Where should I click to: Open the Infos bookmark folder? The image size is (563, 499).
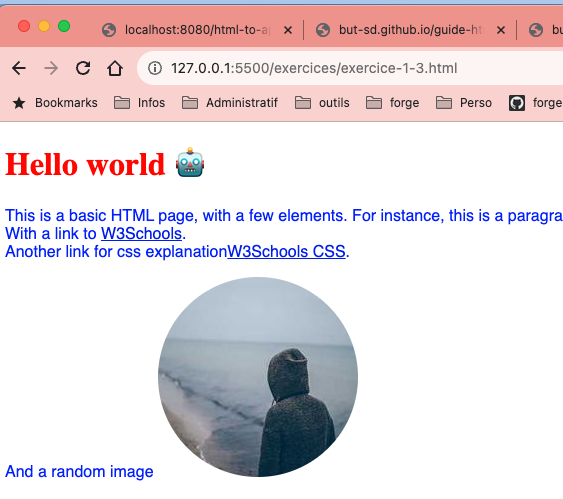coord(139,103)
